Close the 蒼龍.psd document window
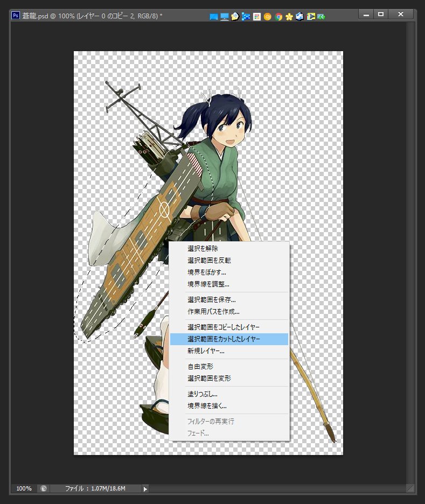Image resolution: width=425 pixels, height=504 pixels. point(401,15)
